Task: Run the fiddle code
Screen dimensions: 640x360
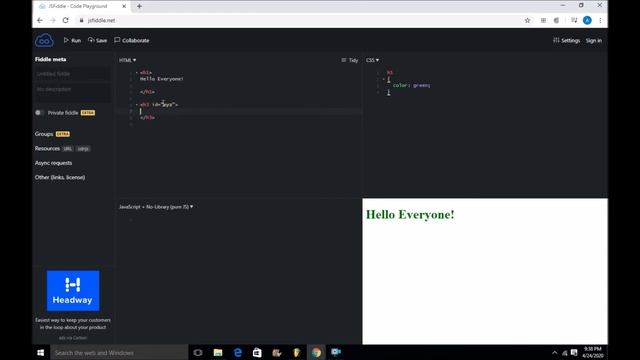Action: pyautogui.click(x=72, y=40)
